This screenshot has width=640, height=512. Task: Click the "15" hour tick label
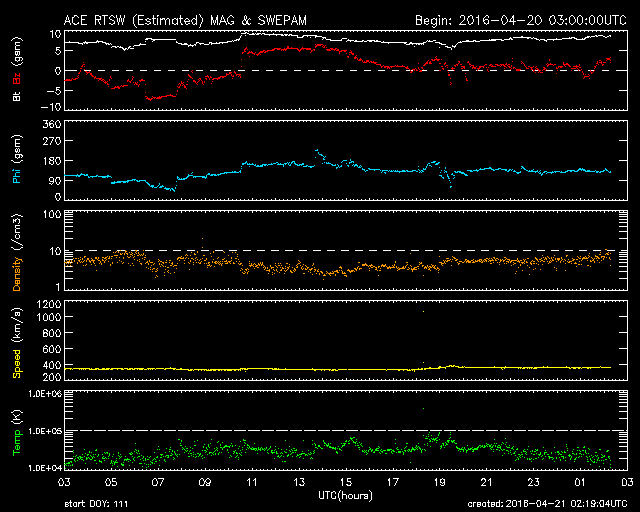point(346,482)
